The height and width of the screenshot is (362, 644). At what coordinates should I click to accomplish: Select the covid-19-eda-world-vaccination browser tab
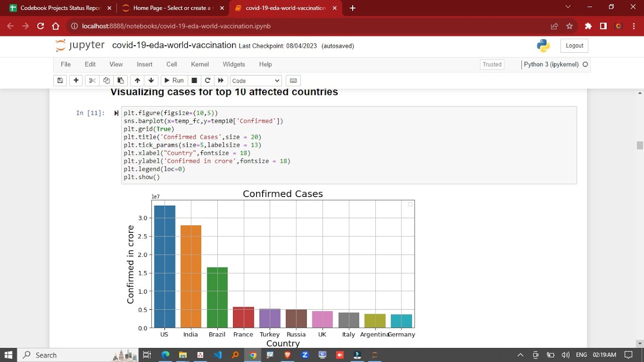point(285,8)
